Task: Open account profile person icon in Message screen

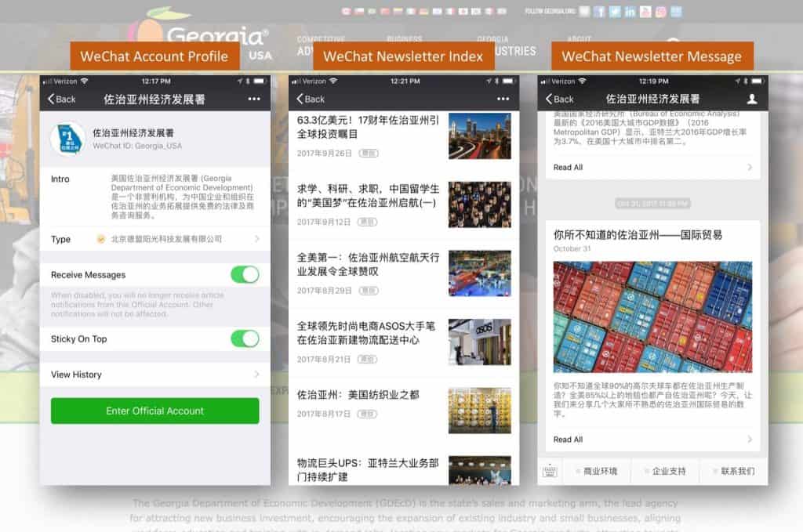Action: point(752,99)
